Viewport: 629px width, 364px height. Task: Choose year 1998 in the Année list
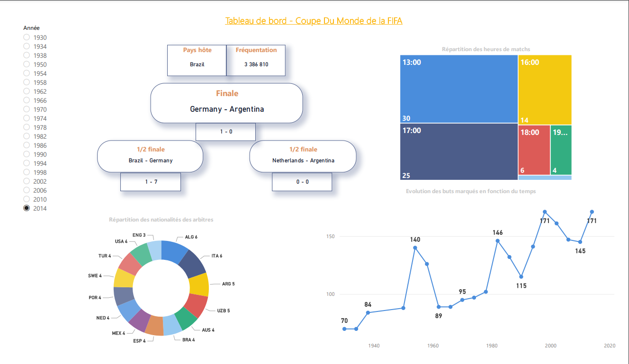pyautogui.click(x=27, y=172)
